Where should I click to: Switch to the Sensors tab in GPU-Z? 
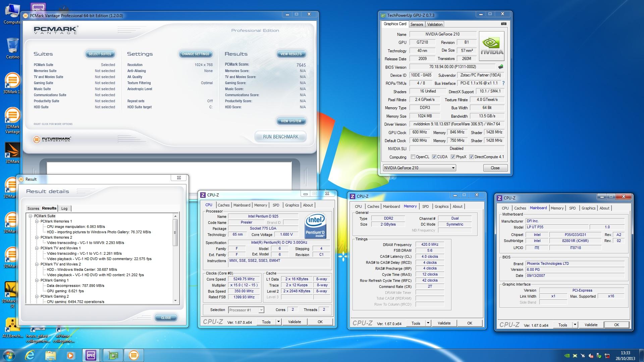(x=417, y=24)
